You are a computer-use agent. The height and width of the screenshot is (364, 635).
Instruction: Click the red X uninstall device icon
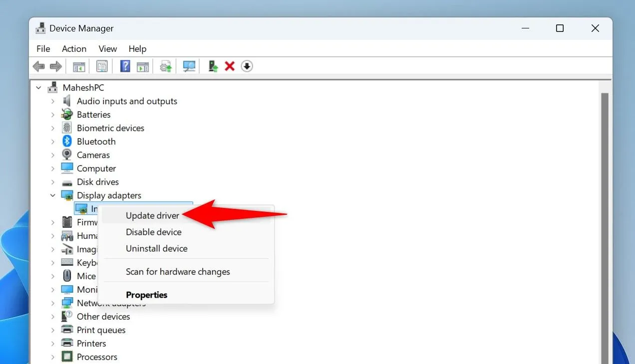[x=230, y=66]
